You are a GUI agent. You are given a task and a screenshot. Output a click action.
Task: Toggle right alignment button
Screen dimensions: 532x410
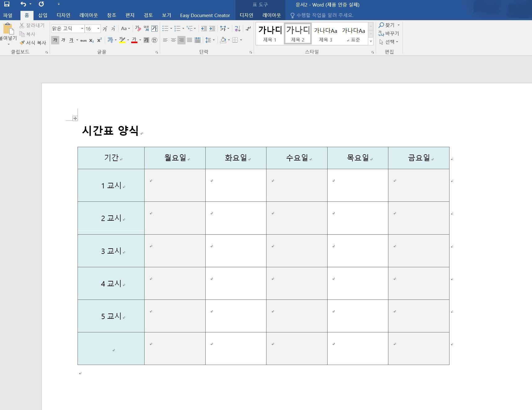pos(181,40)
